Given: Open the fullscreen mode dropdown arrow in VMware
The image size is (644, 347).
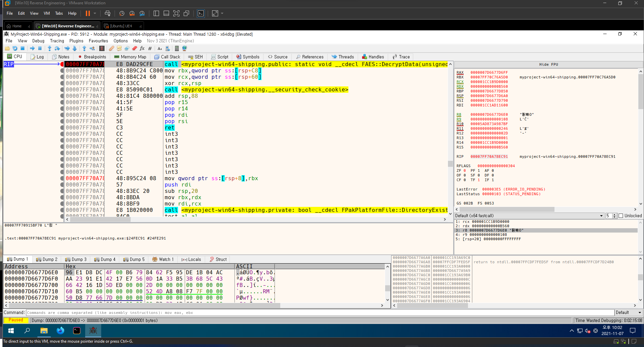Looking at the screenshot, I should pyautogui.click(x=221, y=13).
